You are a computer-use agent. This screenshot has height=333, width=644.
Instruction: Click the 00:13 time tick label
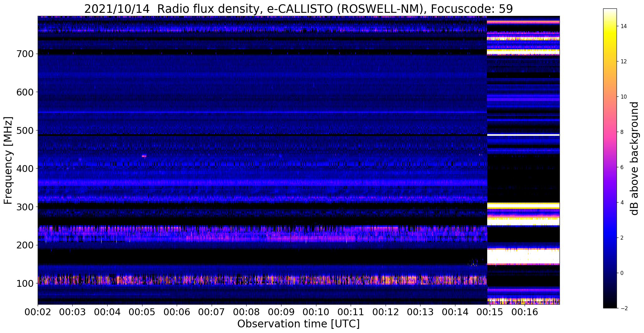421,311
